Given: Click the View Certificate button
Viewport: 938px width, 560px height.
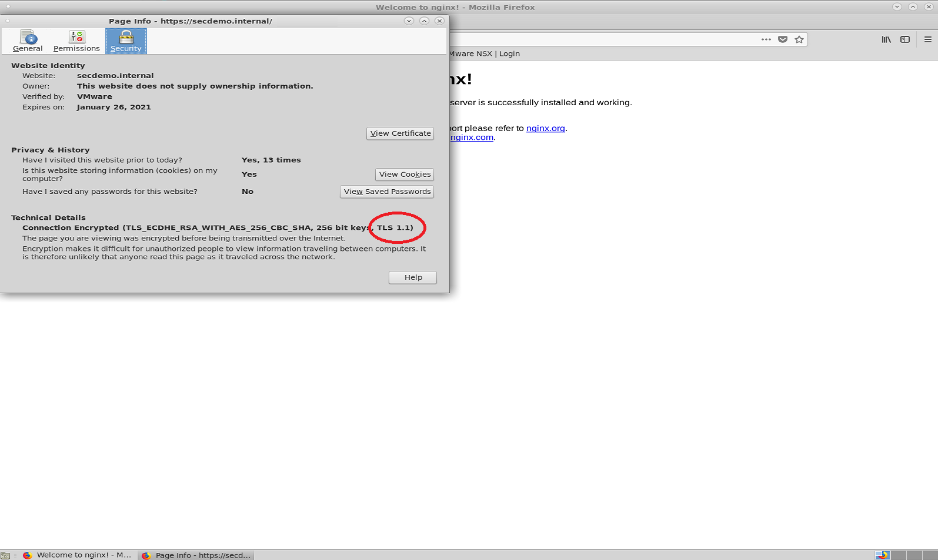Looking at the screenshot, I should [400, 133].
